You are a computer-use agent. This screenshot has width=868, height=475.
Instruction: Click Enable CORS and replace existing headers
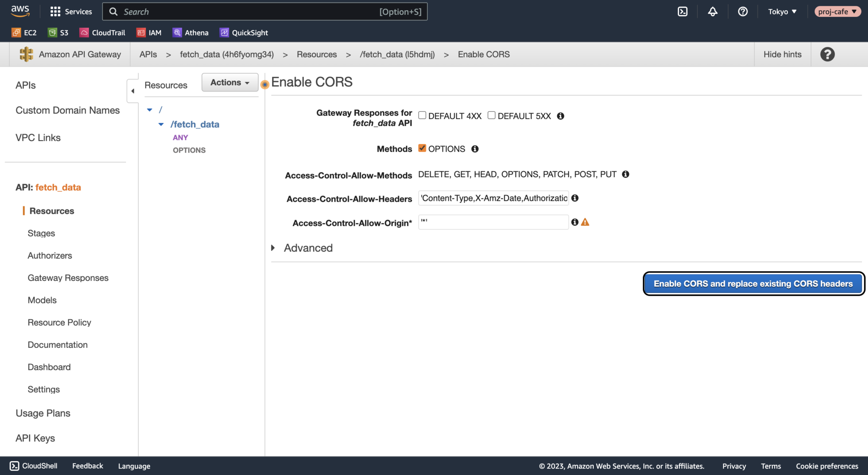coord(753,283)
